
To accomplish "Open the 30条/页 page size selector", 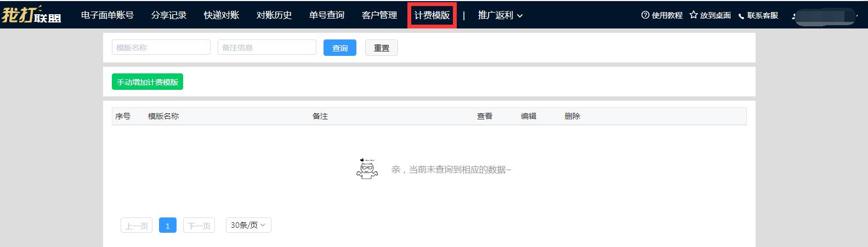I will click(x=248, y=225).
